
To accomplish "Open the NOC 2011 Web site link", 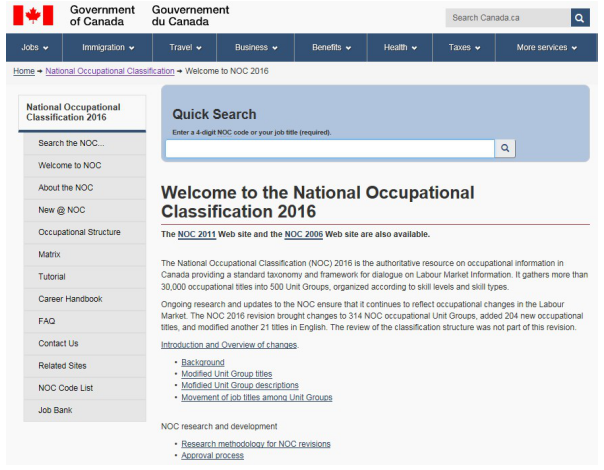I will [x=196, y=234].
